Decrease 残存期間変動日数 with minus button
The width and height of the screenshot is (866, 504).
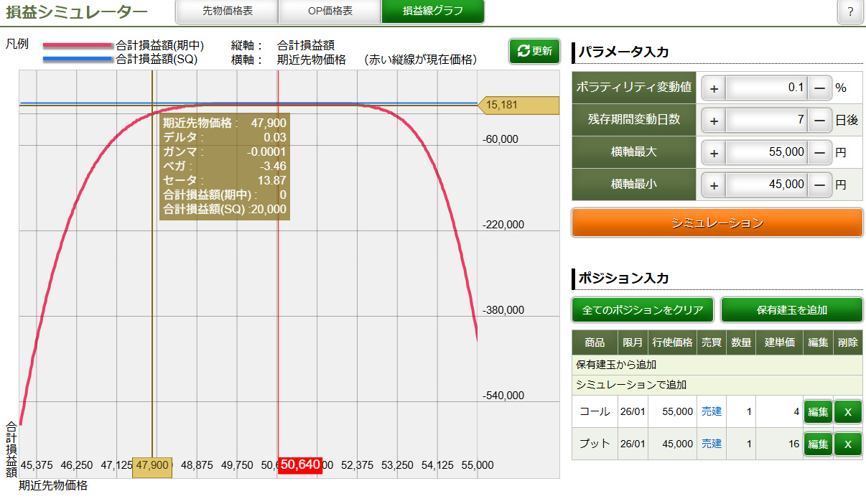tap(819, 121)
